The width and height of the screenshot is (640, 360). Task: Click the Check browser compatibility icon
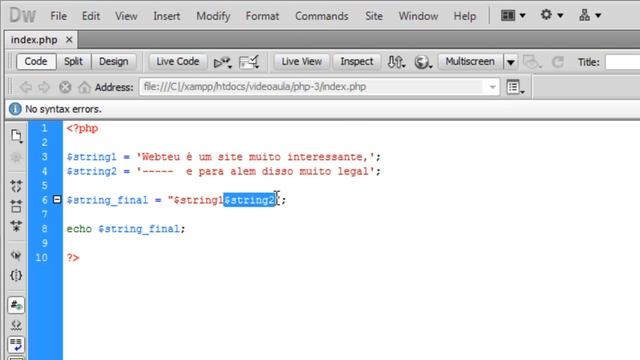(x=249, y=62)
